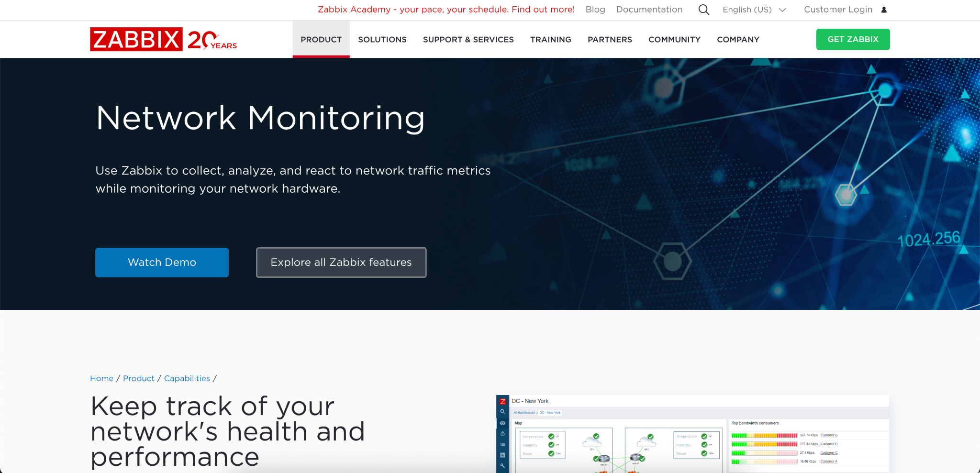Open the Zabbix Academy announcement link

[x=446, y=10]
